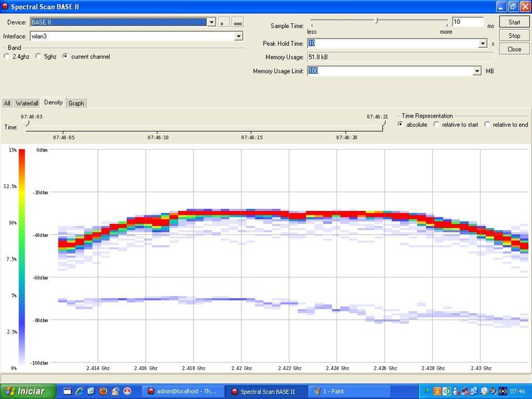
Task: Click the Sample Time value field
Action: pos(467,22)
